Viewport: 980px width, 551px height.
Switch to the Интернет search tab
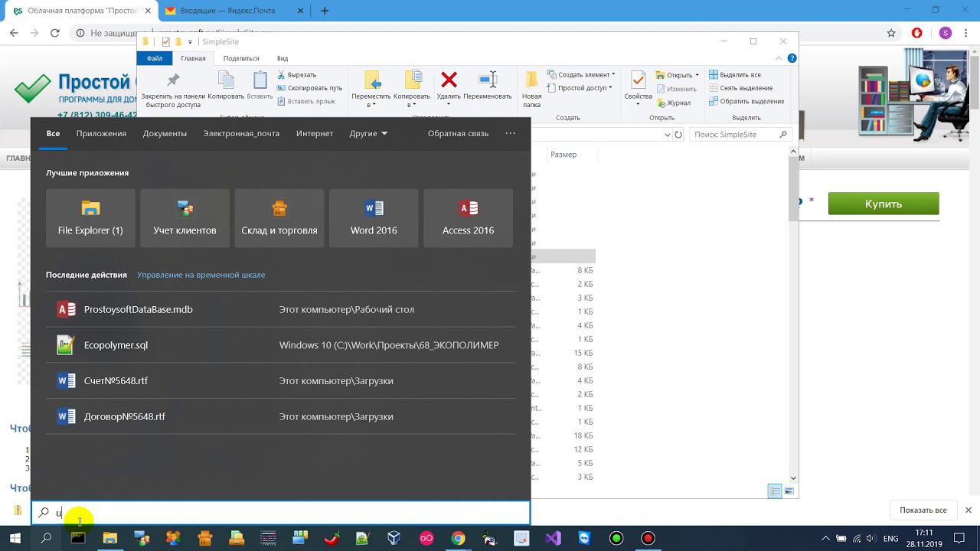point(315,133)
